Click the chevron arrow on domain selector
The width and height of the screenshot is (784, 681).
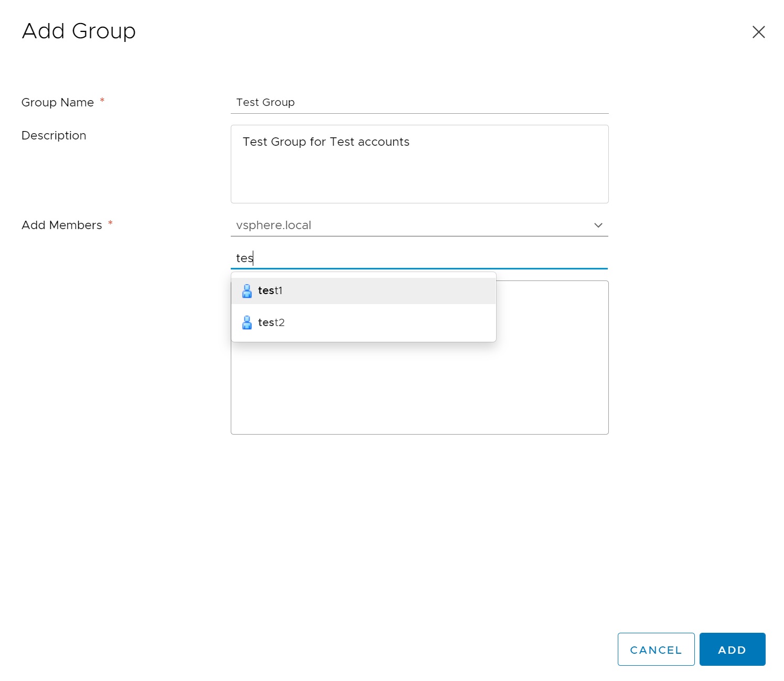(598, 225)
